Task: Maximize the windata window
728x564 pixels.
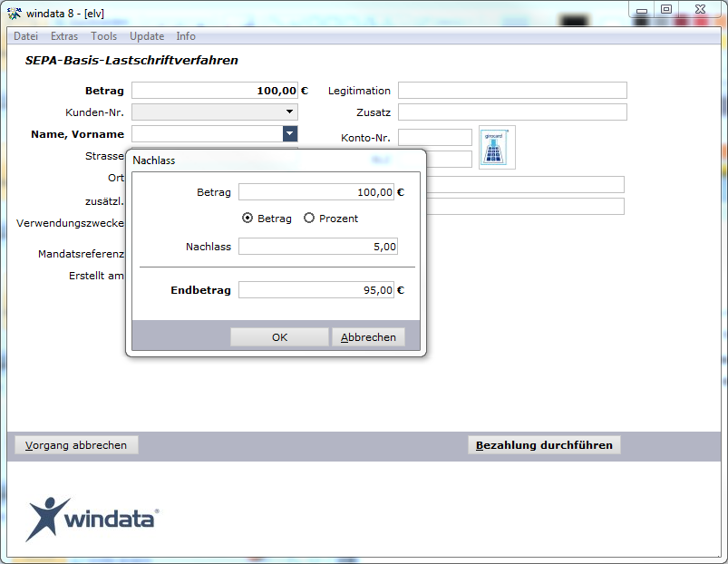Action: point(666,10)
